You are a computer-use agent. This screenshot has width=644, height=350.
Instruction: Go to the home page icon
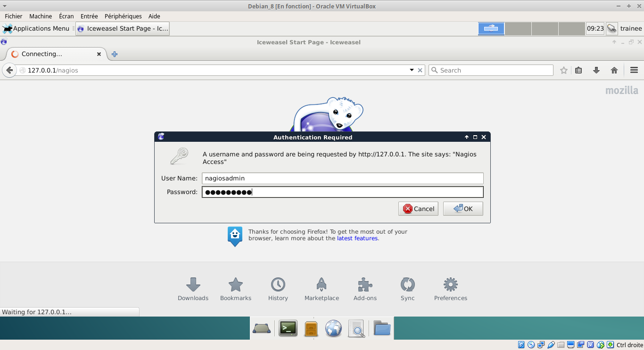(x=614, y=70)
